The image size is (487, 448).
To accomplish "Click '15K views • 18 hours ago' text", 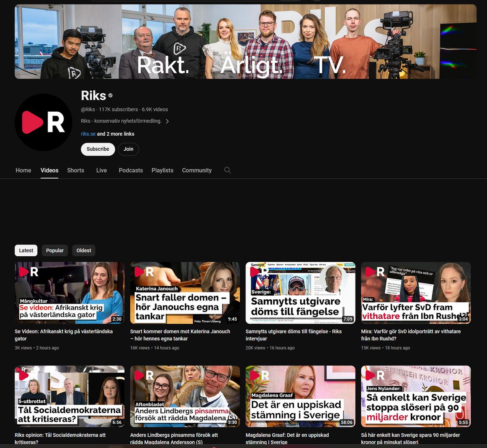I will point(386,348).
